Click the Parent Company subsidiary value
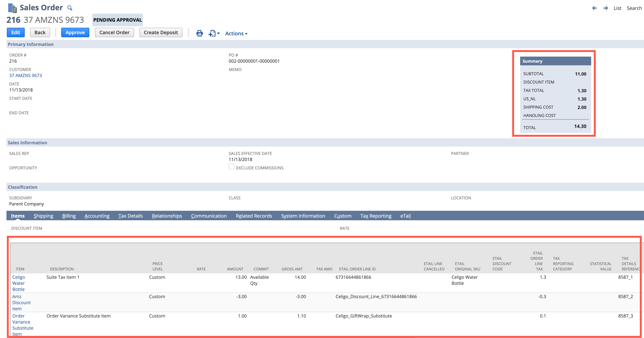 click(x=26, y=204)
